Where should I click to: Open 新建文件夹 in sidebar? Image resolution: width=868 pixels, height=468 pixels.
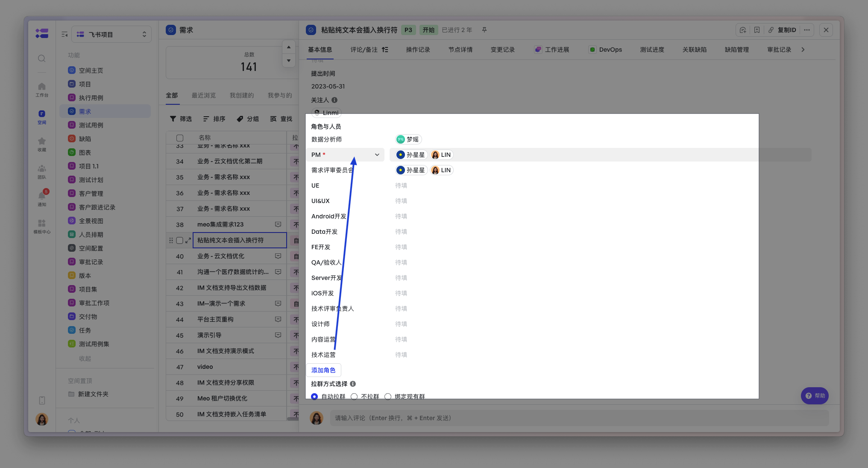click(93, 394)
